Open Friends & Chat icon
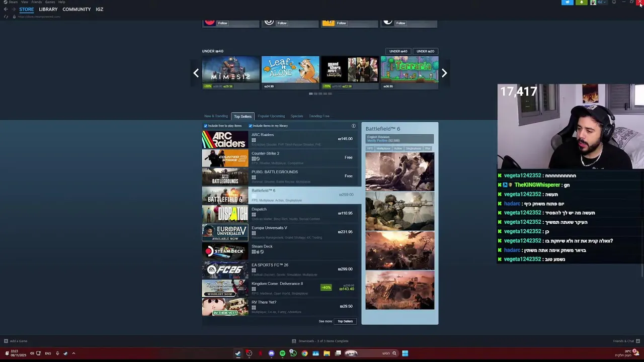Viewport: 644px width, 362px height. point(637,341)
